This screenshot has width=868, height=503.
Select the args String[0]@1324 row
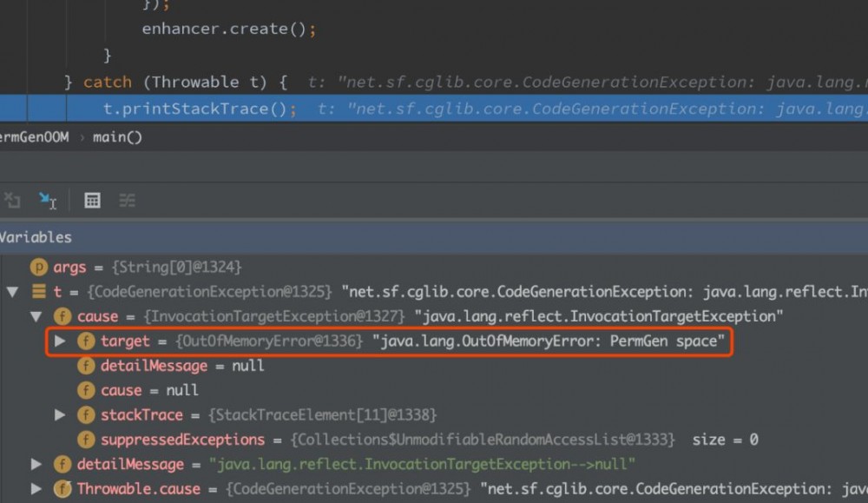point(434,267)
